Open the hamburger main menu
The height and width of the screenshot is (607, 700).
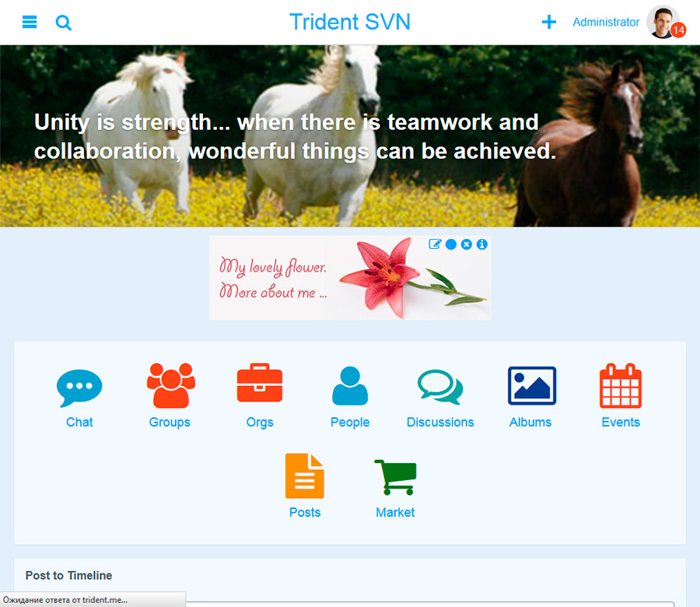pyautogui.click(x=30, y=23)
